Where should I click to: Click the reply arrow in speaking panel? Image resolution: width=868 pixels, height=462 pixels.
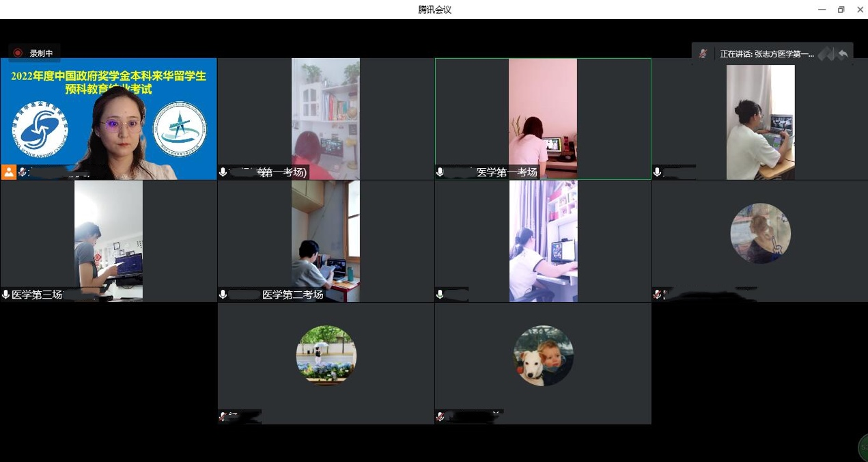843,54
